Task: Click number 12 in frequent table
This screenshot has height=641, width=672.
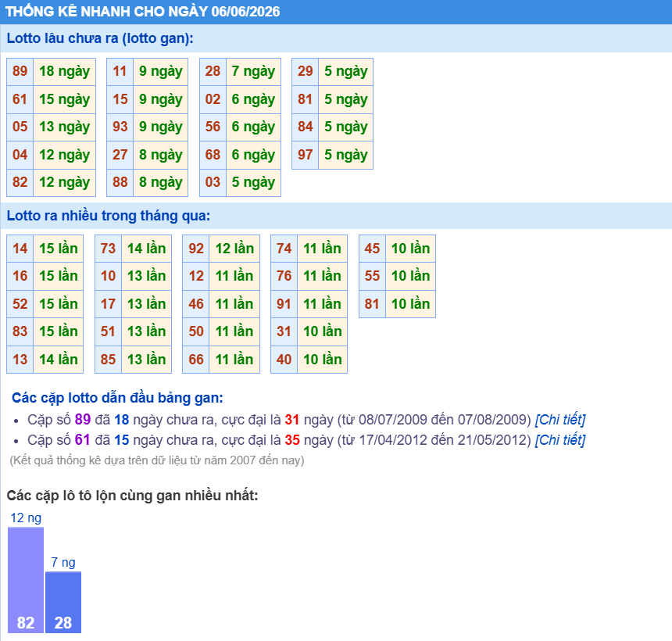Action: 196,276
